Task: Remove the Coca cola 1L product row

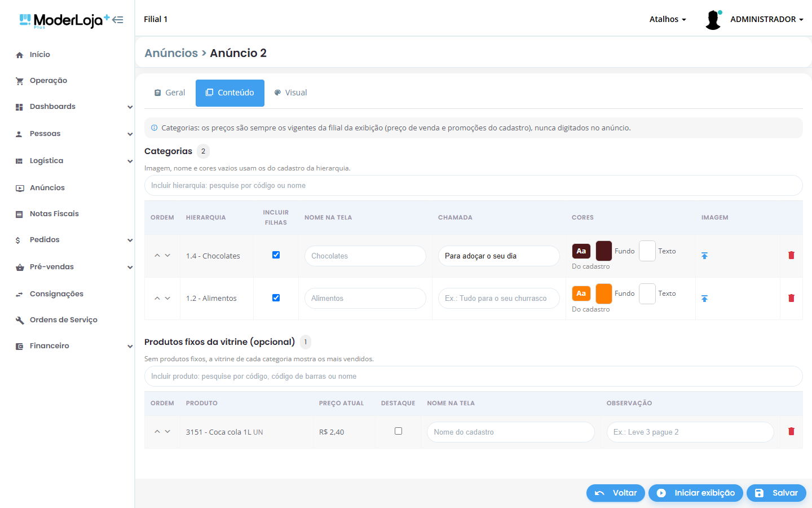Action: (791, 431)
